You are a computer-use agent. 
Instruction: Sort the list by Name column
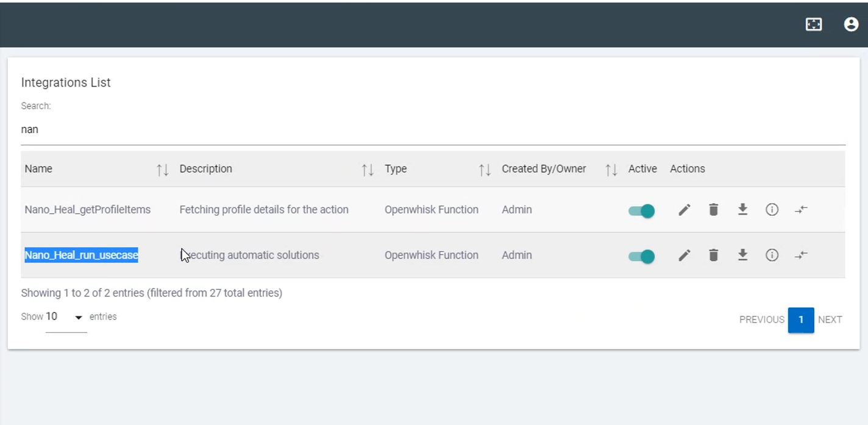[x=162, y=170]
